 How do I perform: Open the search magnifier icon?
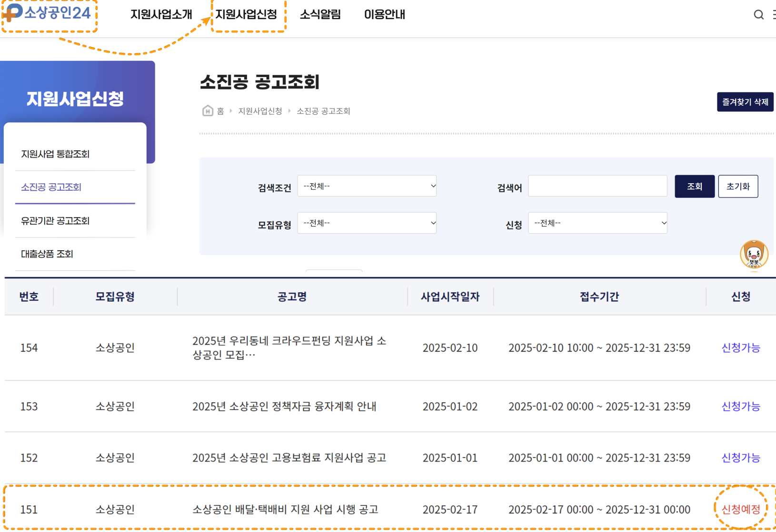tap(758, 14)
